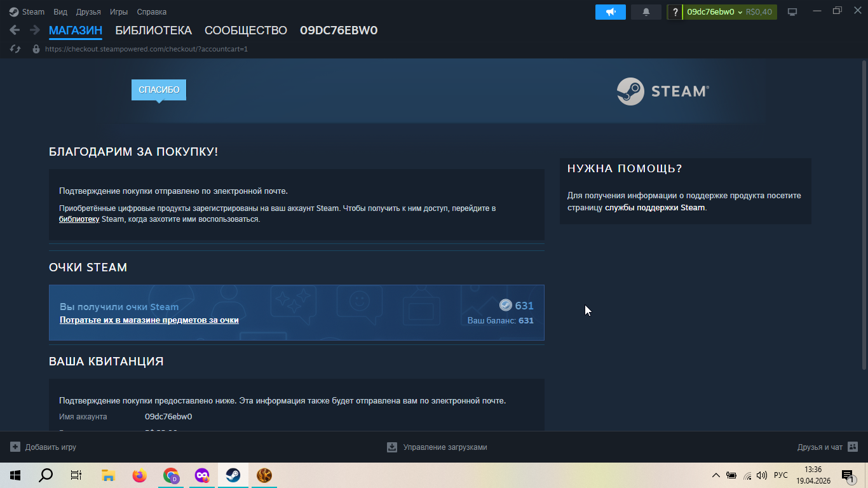Click the Steam logo in the header banner
Viewport: 868px width, 488px height.
663,91
